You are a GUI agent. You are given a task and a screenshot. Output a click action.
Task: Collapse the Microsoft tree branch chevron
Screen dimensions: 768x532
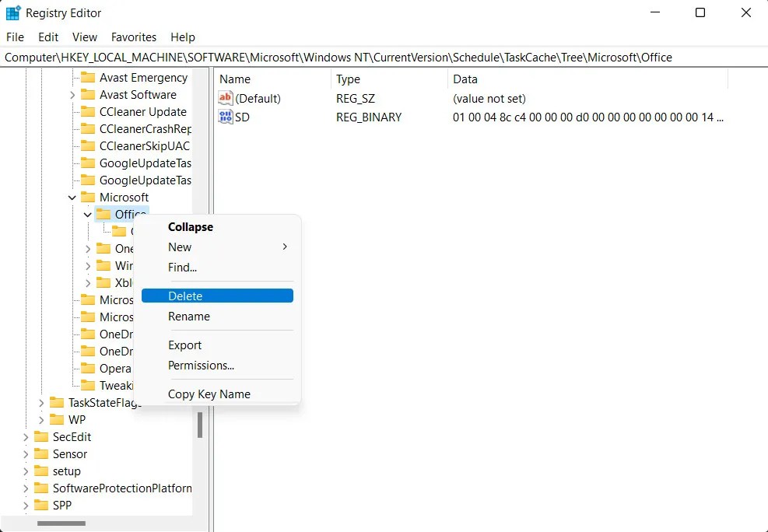pyautogui.click(x=72, y=197)
